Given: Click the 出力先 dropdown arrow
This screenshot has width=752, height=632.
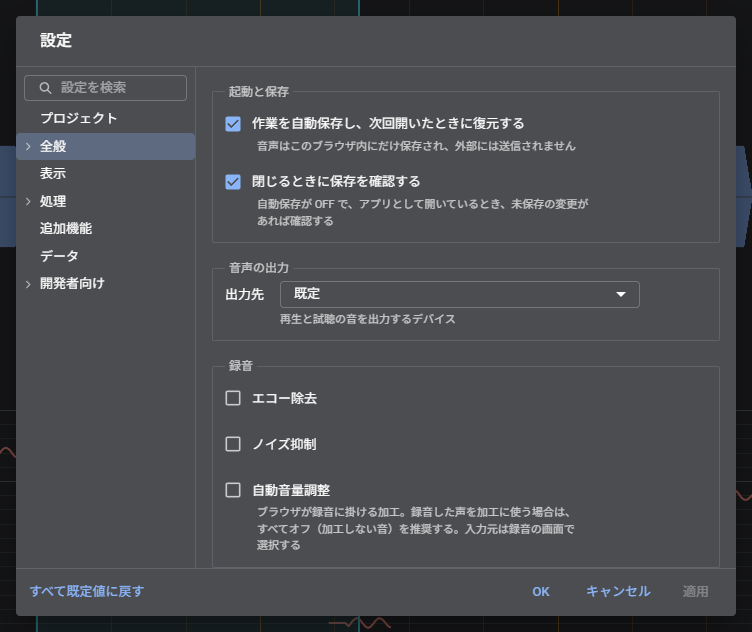Looking at the screenshot, I should (621, 294).
